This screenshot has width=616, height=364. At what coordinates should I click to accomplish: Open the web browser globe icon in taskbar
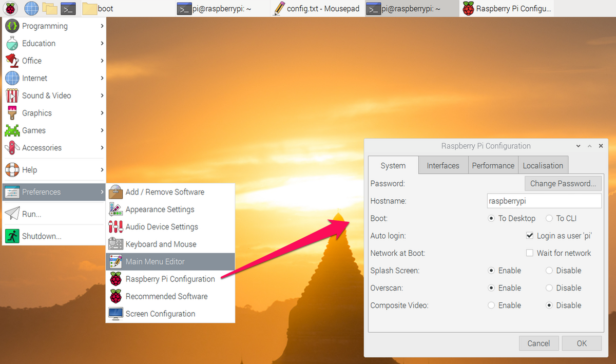[31, 8]
